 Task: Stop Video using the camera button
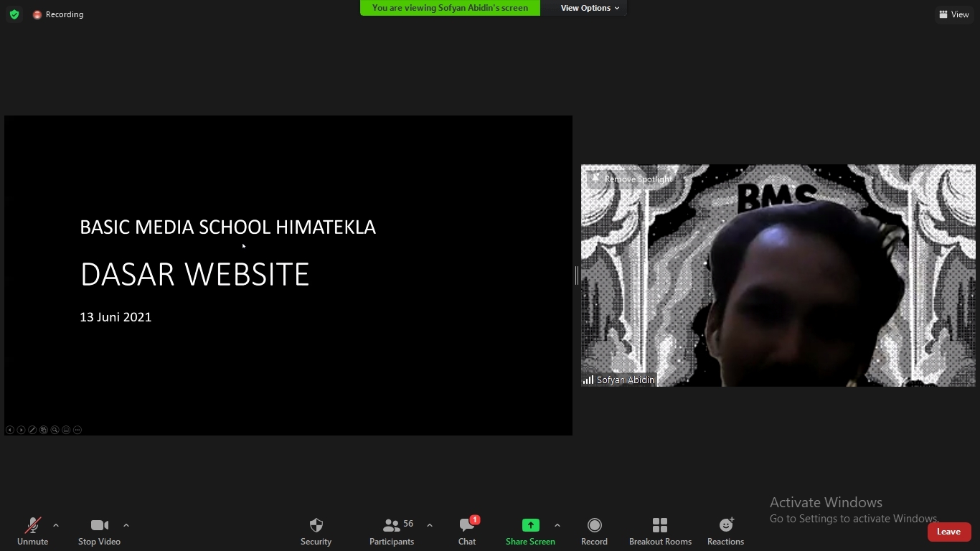[x=99, y=526]
